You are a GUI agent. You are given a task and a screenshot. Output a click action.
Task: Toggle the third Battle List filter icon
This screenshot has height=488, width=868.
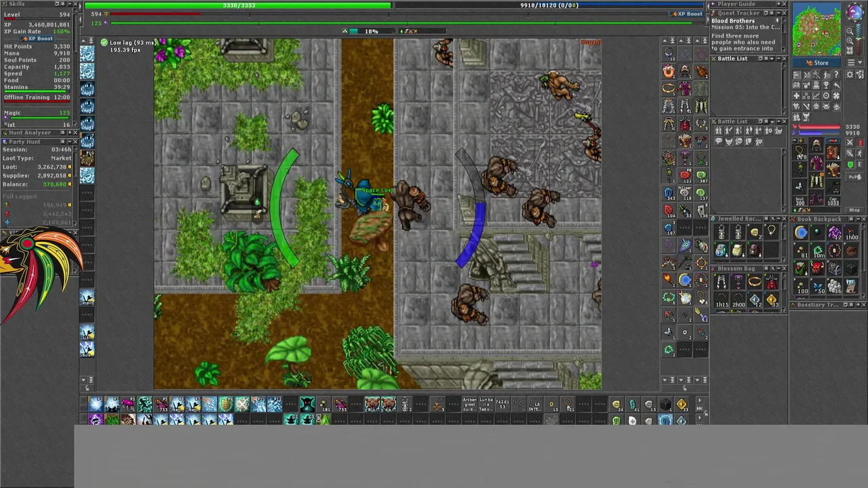738,130
